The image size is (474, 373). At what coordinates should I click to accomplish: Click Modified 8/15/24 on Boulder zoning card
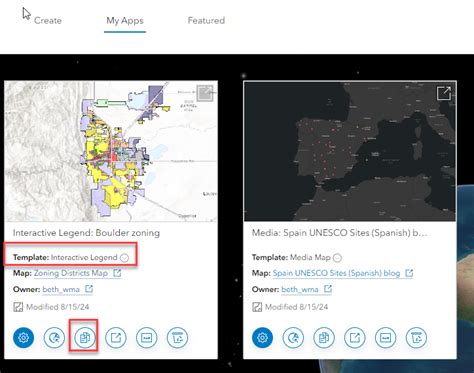57,307
